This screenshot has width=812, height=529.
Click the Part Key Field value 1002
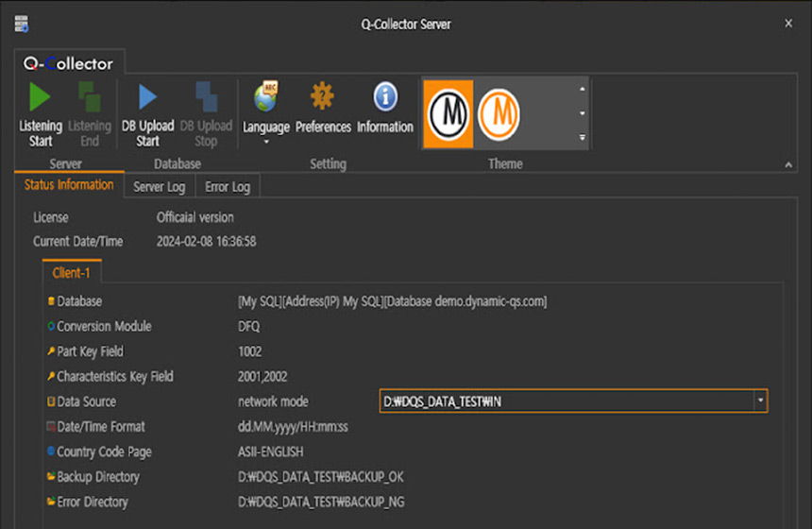[x=249, y=351]
